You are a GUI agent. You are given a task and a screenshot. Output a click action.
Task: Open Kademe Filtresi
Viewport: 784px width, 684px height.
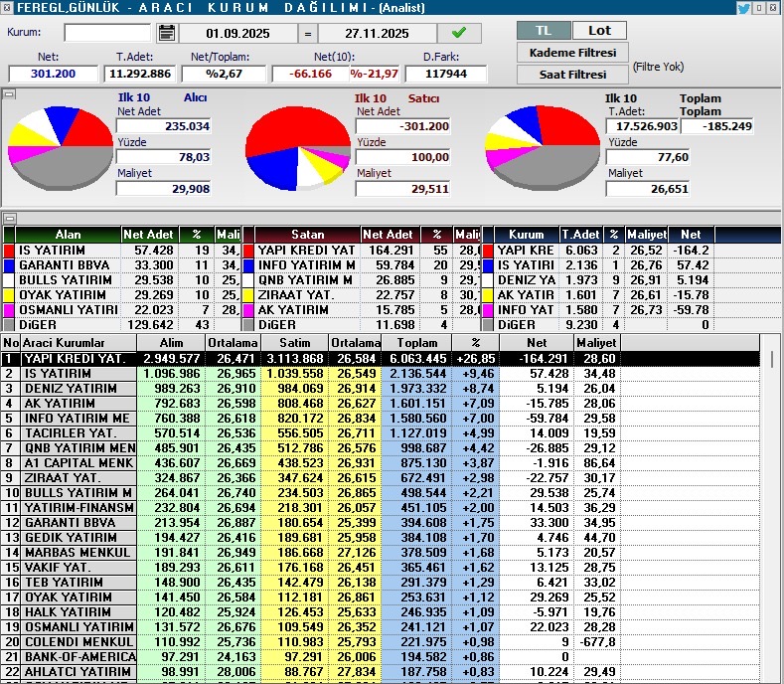pos(570,53)
